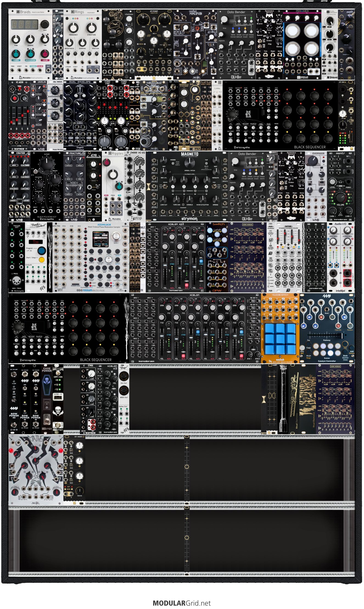This screenshot has width=364, height=609.
Task: Click the Braids four-character LED display
Action: [24, 25]
